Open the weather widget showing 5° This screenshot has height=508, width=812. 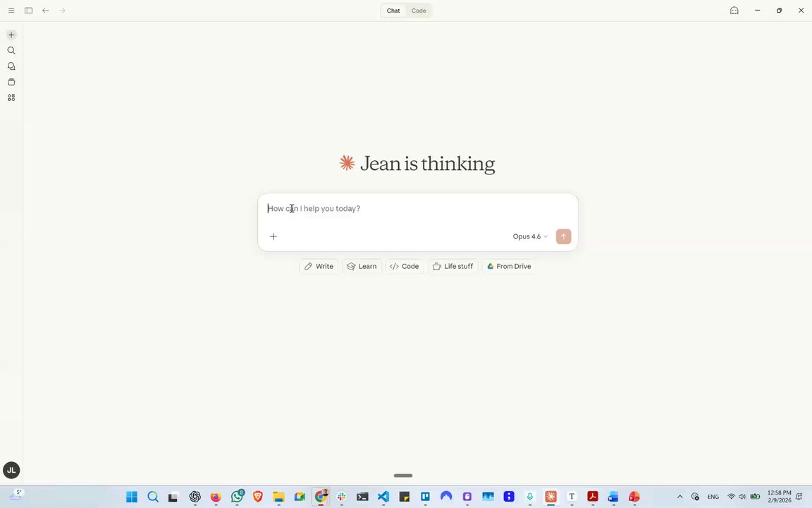[16, 496]
